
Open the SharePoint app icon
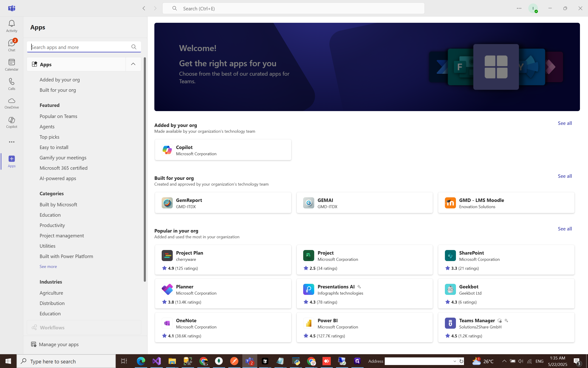[x=450, y=256]
